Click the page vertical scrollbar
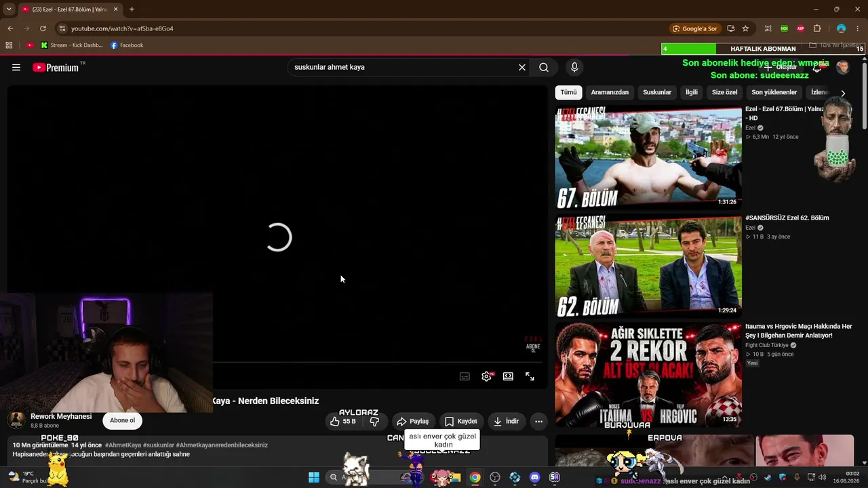 tap(865, 95)
